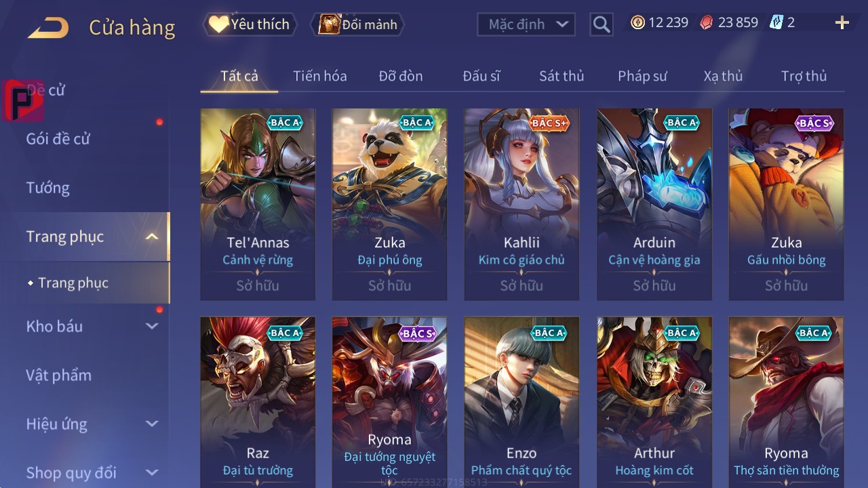868x488 pixels.
Task: Switch to the Sát thủ tab
Action: [x=561, y=76]
